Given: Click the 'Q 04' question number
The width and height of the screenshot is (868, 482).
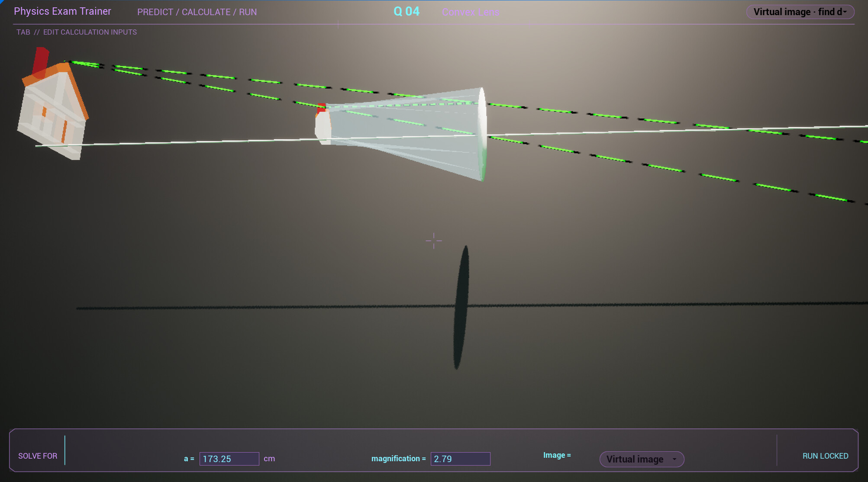Looking at the screenshot, I should pyautogui.click(x=407, y=11).
